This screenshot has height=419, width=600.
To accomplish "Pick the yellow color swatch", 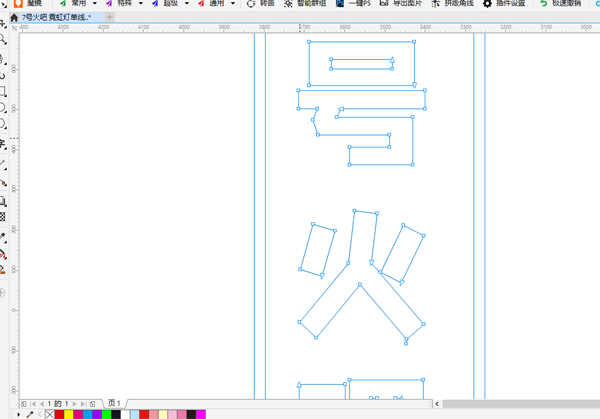I will (x=68, y=414).
